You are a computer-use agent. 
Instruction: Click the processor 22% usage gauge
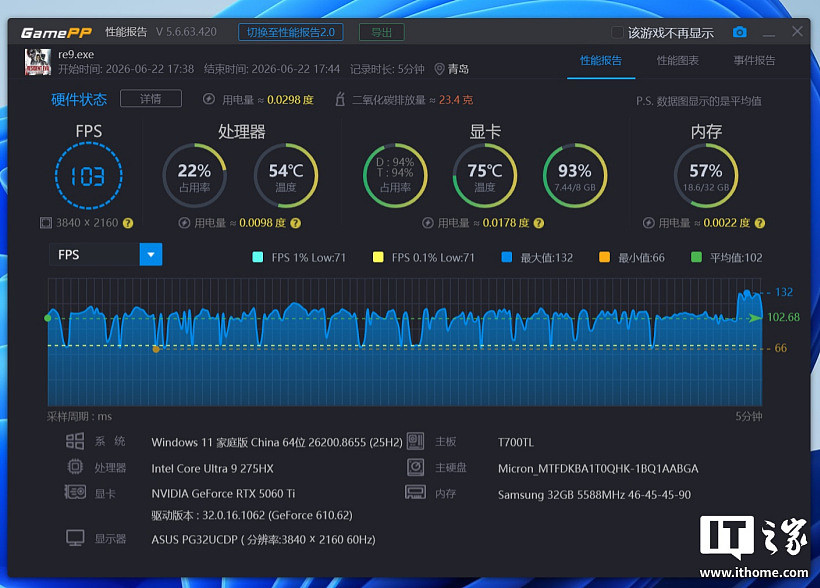(195, 176)
